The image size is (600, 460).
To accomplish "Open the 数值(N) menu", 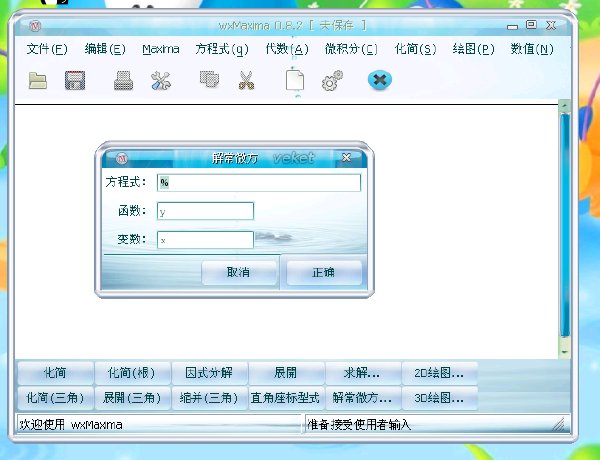I will coord(532,49).
